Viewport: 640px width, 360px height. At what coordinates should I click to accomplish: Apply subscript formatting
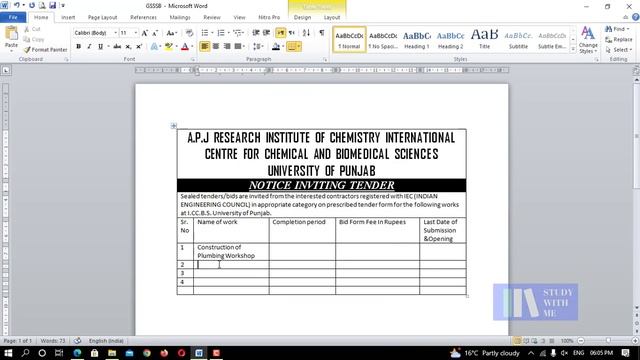point(128,47)
